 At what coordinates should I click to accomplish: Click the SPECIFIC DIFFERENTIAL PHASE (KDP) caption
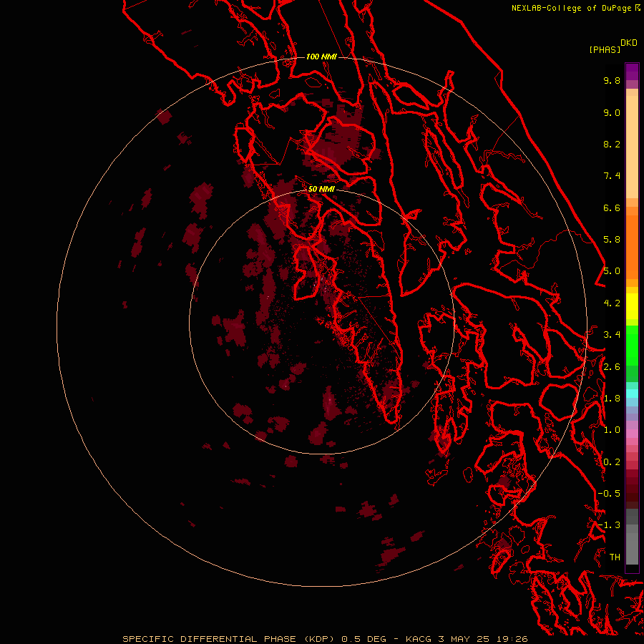point(230,639)
